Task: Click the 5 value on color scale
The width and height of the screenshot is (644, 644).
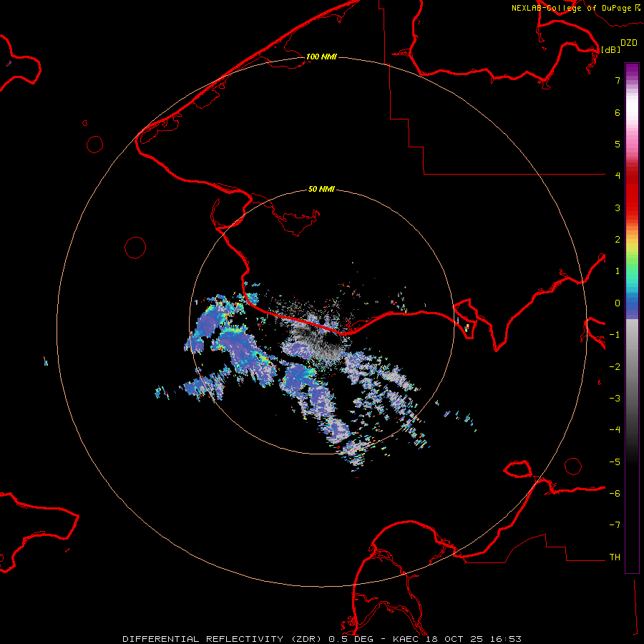Action: [618, 144]
